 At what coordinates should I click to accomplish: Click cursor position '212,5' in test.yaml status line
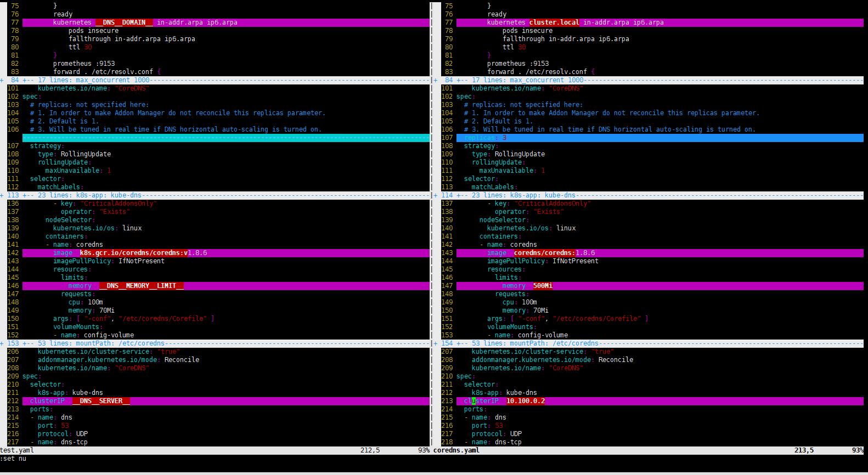[x=370, y=450]
